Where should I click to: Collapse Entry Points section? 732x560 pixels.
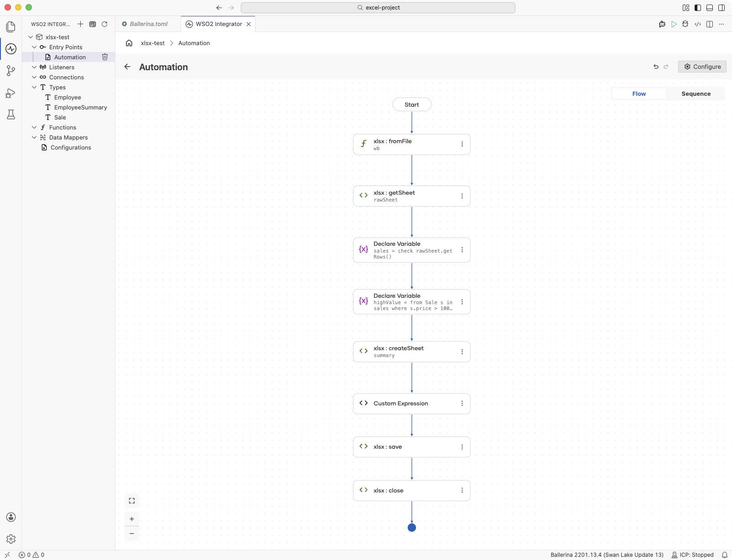coord(34,47)
